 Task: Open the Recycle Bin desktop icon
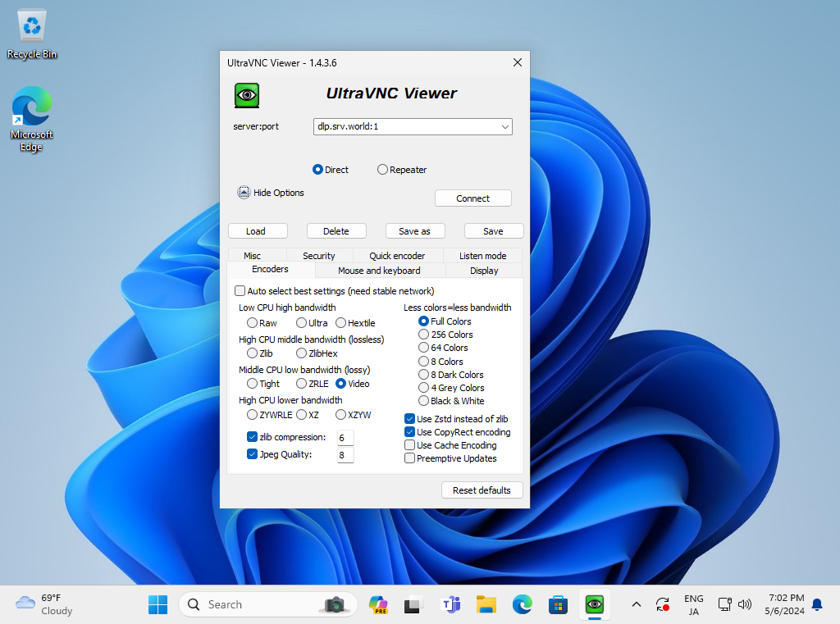pyautogui.click(x=32, y=33)
